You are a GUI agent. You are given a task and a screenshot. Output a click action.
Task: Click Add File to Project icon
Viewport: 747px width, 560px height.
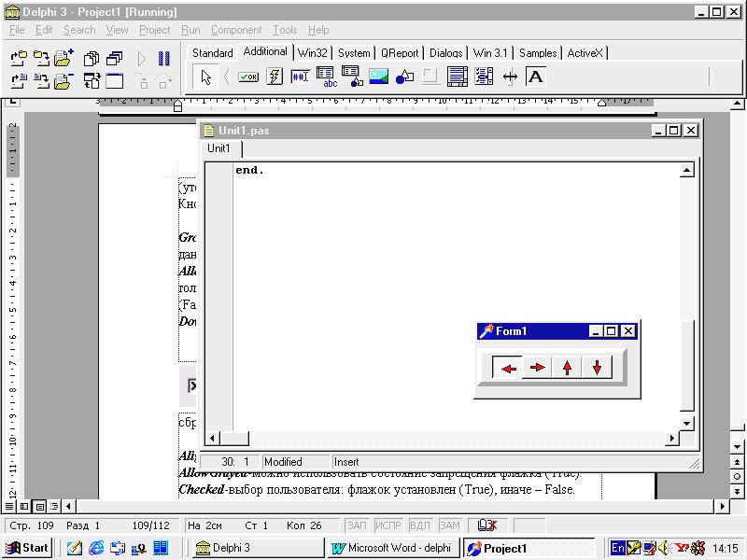click(x=63, y=58)
